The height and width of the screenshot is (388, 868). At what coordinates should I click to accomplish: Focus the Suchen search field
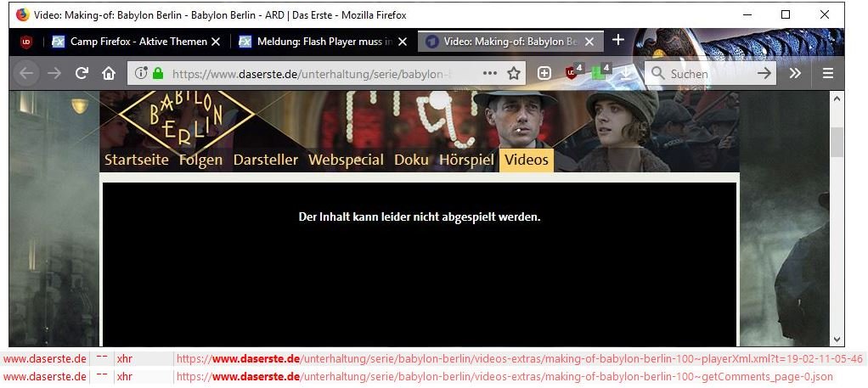pos(711,73)
